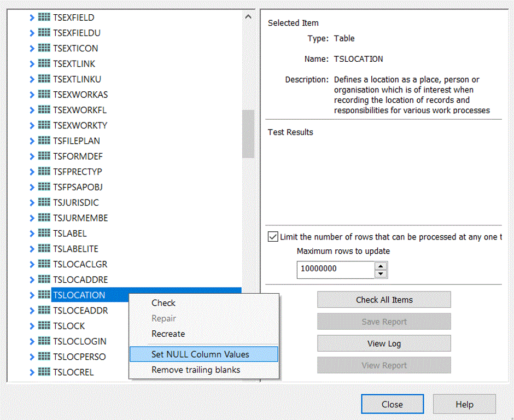Expand the TSEXTLINK tree node
This screenshot has height=420, width=514.
(32, 63)
